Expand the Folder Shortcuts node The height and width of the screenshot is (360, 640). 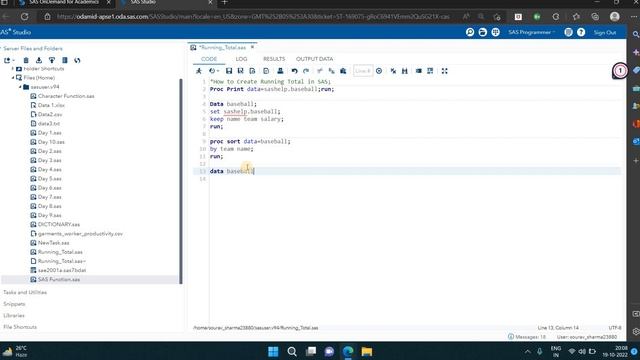click(x=13, y=69)
